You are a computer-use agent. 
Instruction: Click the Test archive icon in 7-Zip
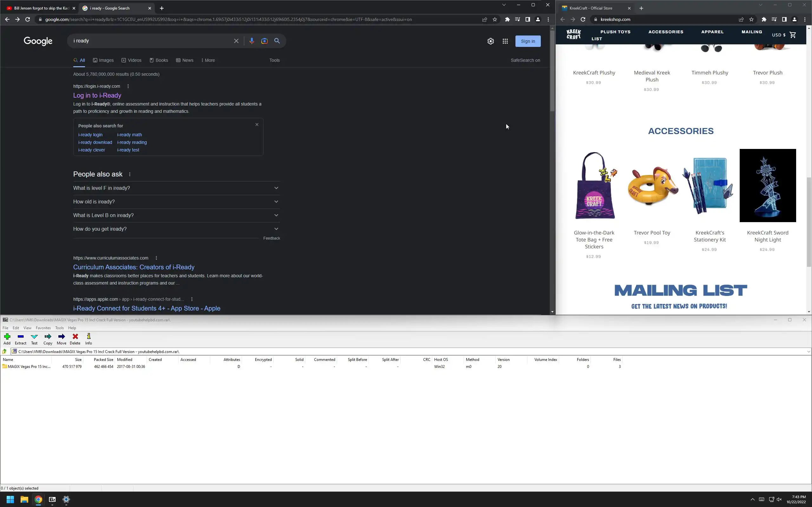[x=34, y=337]
